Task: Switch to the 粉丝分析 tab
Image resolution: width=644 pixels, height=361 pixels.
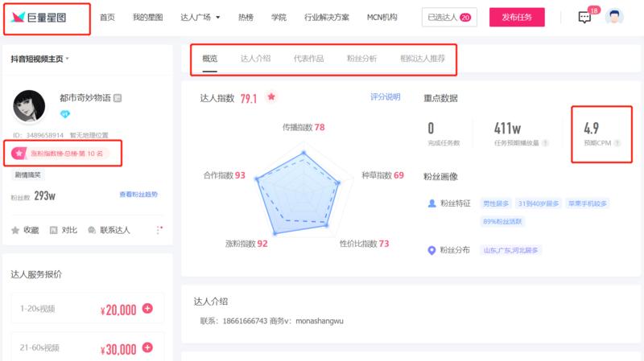Action: pyautogui.click(x=361, y=59)
